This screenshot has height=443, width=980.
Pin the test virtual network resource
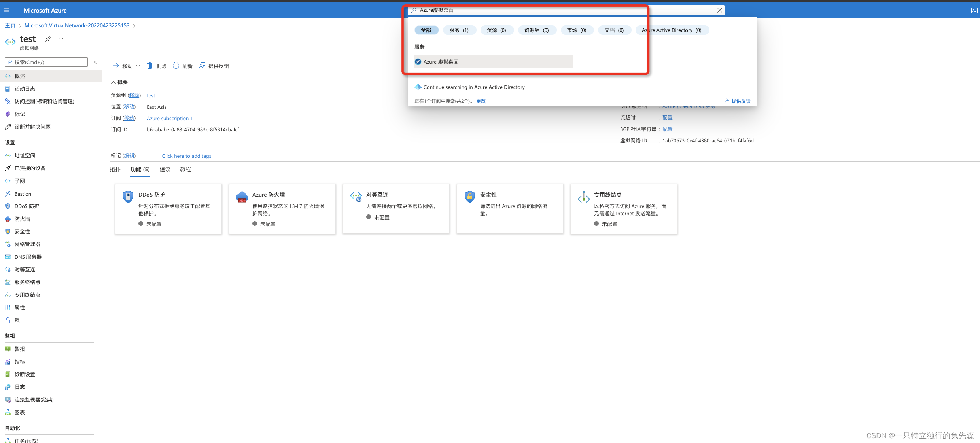click(x=48, y=39)
